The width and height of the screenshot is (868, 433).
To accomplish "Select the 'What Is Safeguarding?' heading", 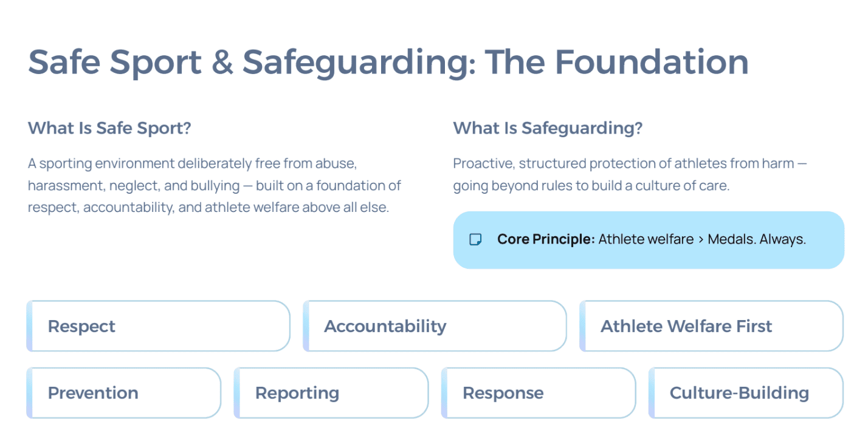I will pos(547,129).
